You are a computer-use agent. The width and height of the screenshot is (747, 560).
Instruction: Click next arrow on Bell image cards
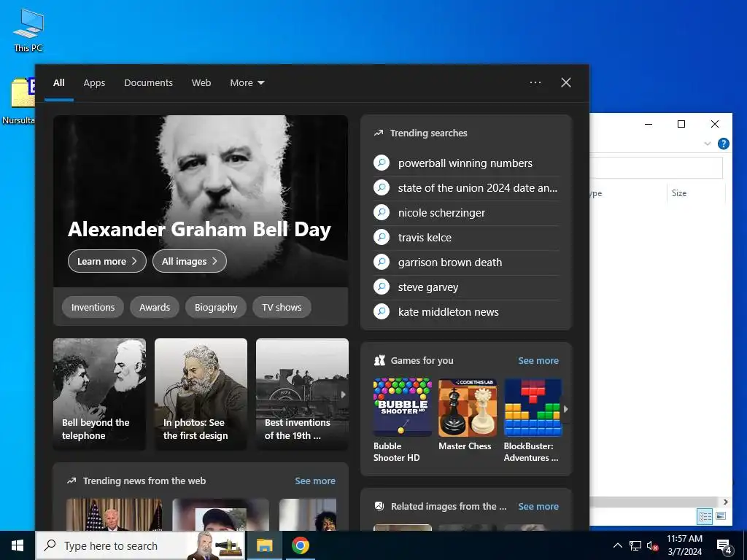[343, 394]
